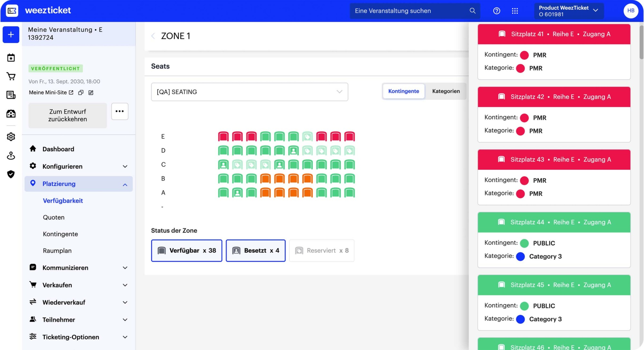
Task: Enable the Reserviert x 8 status filter
Action: [x=321, y=250]
